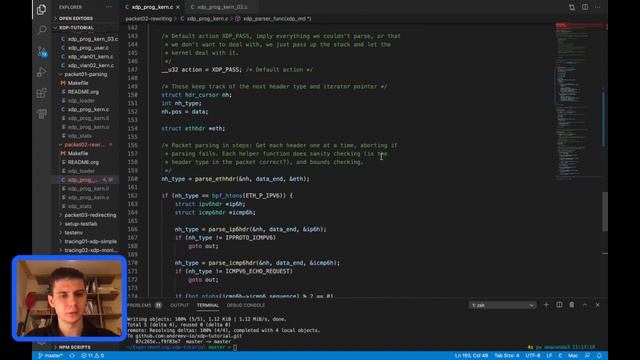Open Makefile under packet02-rewriting
640x360 pixels.
(78, 153)
